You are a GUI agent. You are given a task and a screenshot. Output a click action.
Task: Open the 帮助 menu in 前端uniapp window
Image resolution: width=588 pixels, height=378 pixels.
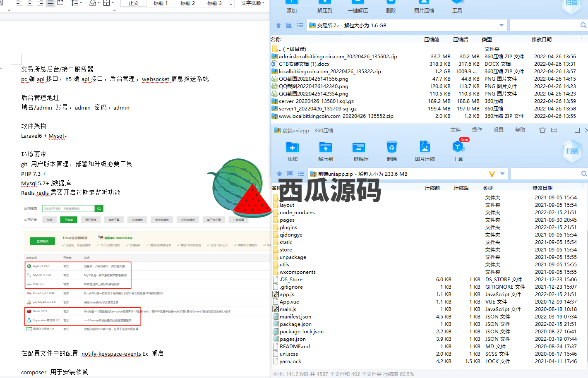[520, 130]
